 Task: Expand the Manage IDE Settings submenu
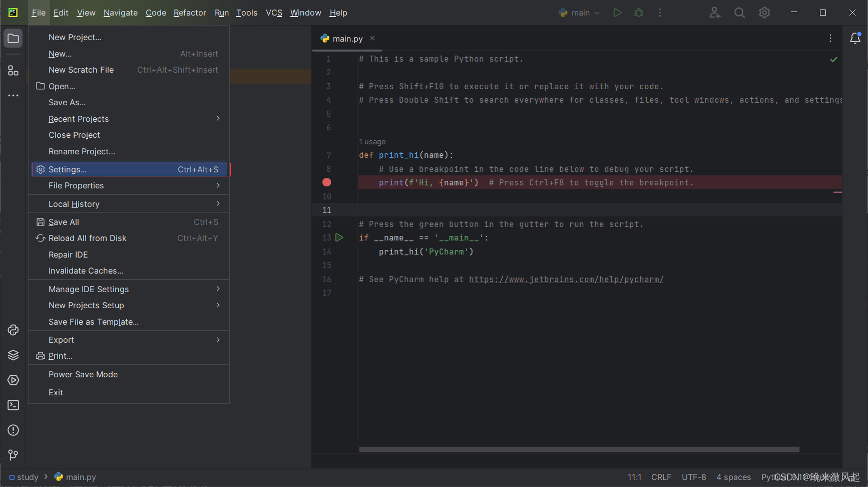click(x=129, y=289)
